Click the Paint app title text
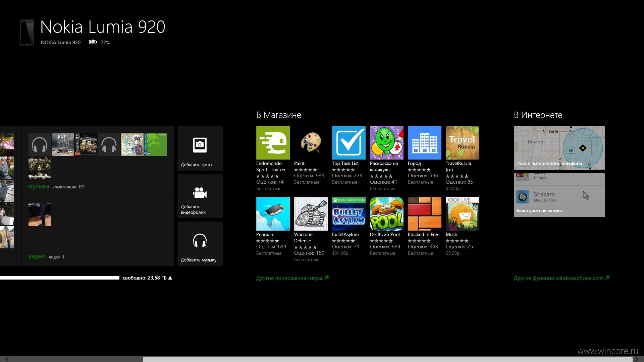This screenshot has height=362, width=644. pyautogui.click(x=299, y=163)
